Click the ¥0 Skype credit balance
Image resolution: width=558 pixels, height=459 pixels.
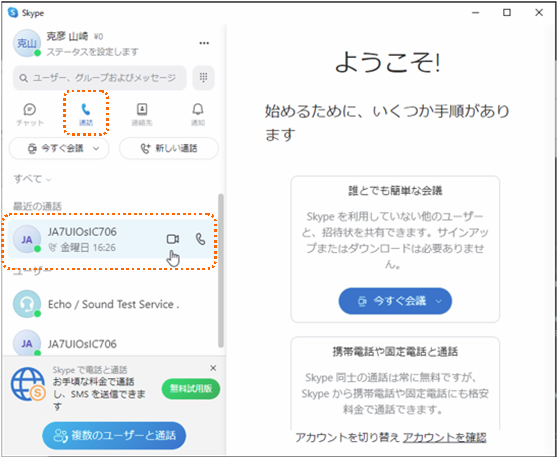coord(98,37)
